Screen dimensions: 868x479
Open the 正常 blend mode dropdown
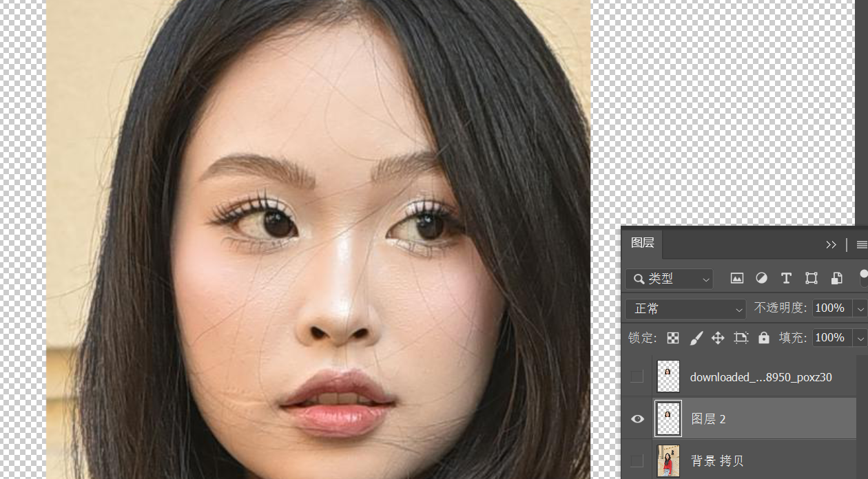(x=685, y=309)
